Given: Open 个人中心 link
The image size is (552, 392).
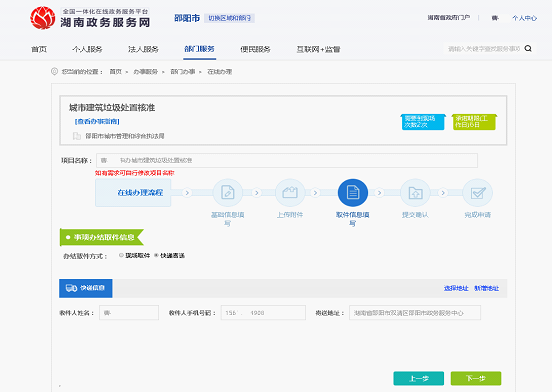Looking at the screenshot, I should click(x=525, y=18).
